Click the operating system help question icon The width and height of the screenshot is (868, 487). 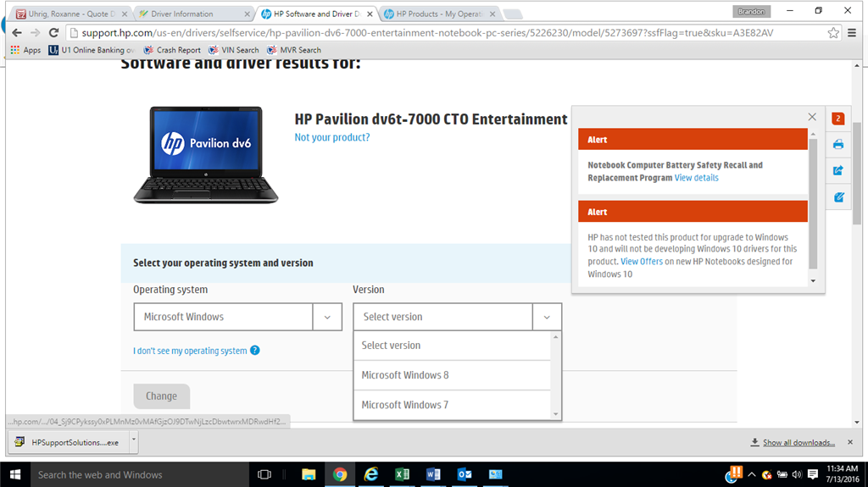[254, 351]
